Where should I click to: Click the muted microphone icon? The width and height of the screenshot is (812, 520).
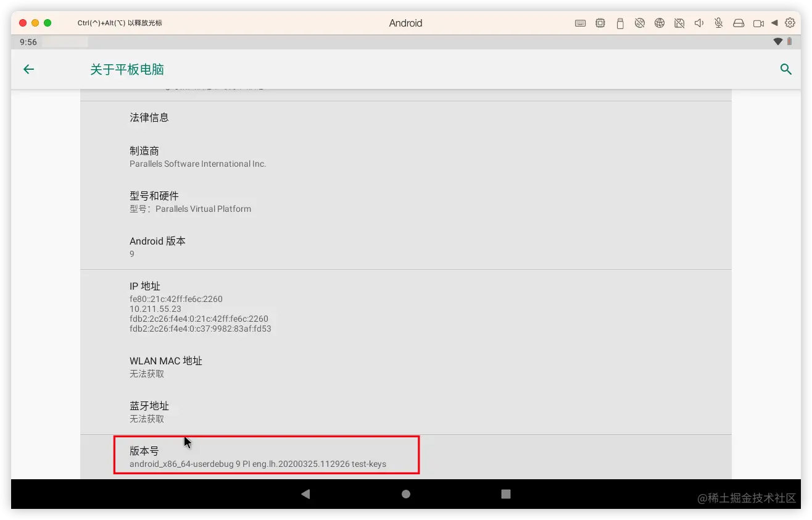click(x=719, y=23)
